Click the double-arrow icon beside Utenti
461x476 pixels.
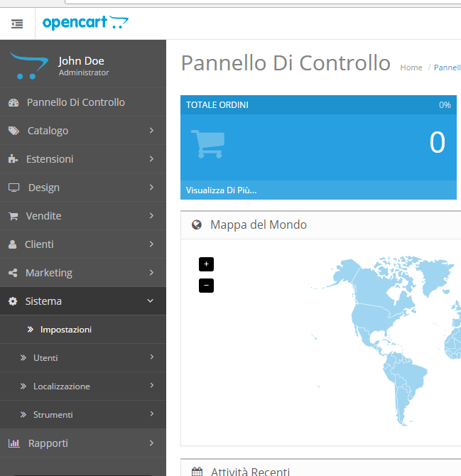(x=23, y=358)
